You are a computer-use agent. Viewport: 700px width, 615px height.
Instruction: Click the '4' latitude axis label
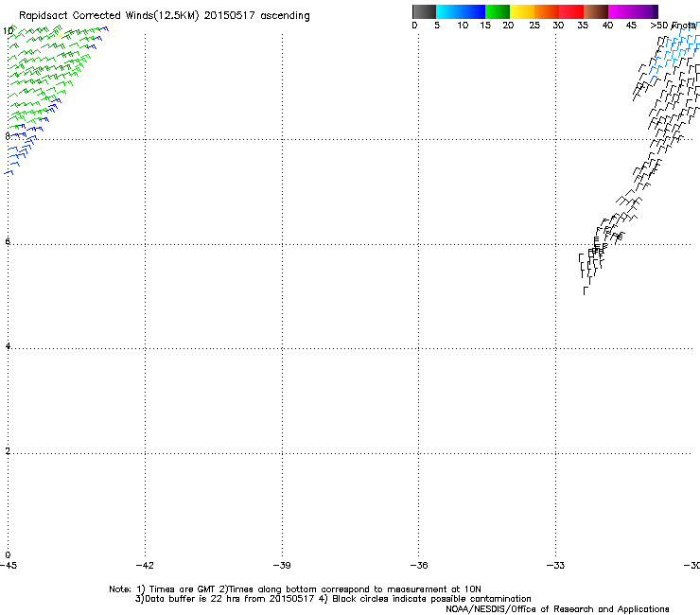[8, 345]
